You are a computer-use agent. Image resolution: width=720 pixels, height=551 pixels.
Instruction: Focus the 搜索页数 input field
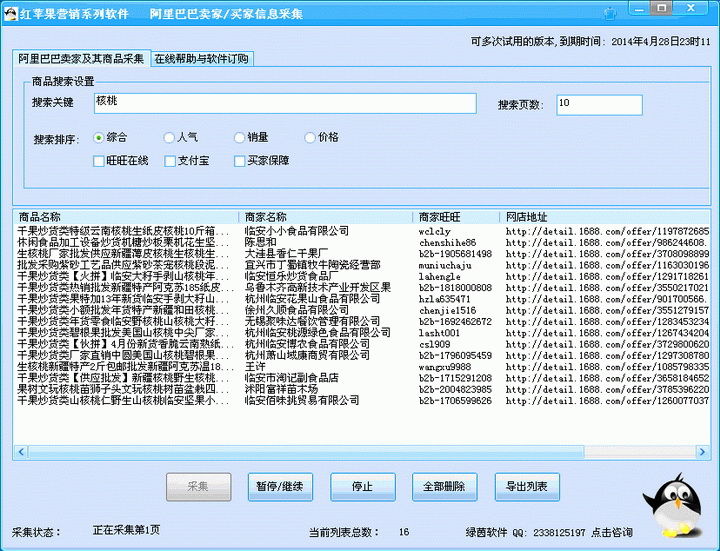(x=599, y=105)
